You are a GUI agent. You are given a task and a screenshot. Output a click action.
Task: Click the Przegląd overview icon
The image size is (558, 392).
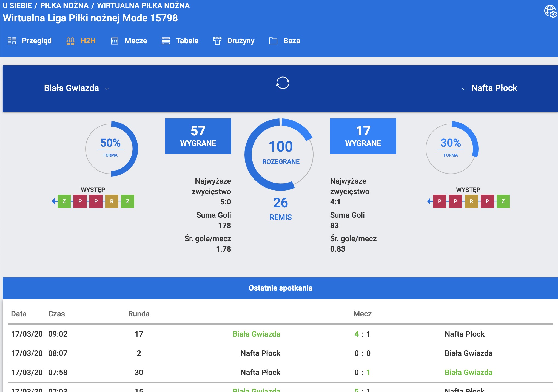[x=12, y=41]
